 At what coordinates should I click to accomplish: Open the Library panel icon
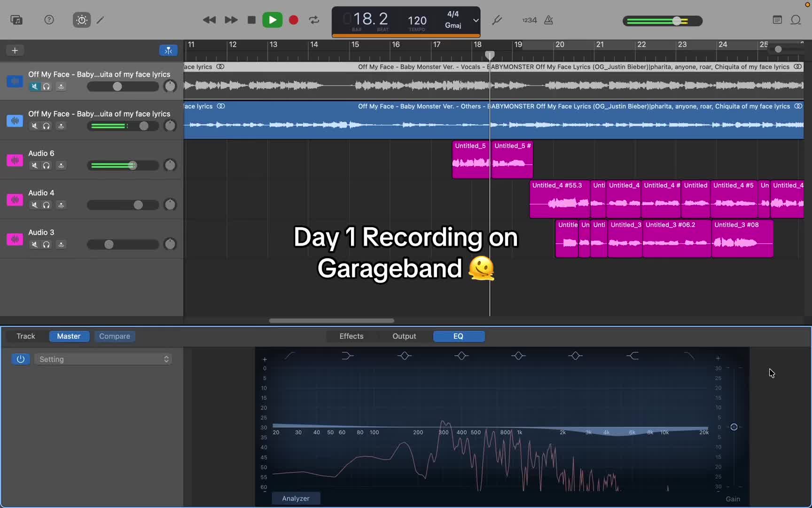[16, 20]
